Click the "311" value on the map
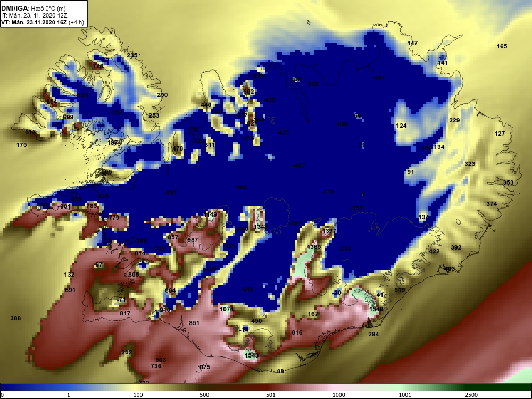Viewport: 532px width, 399px height. [210, 145]
